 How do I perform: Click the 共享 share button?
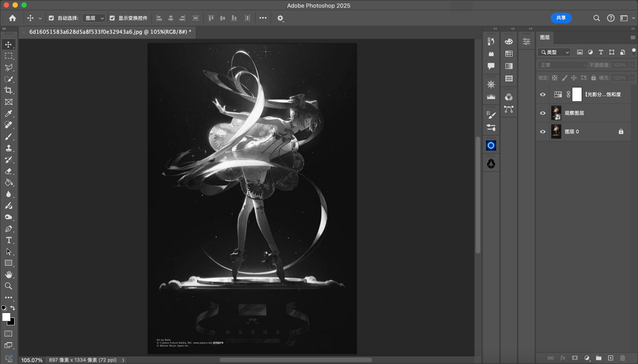click(x=561, y=18)
